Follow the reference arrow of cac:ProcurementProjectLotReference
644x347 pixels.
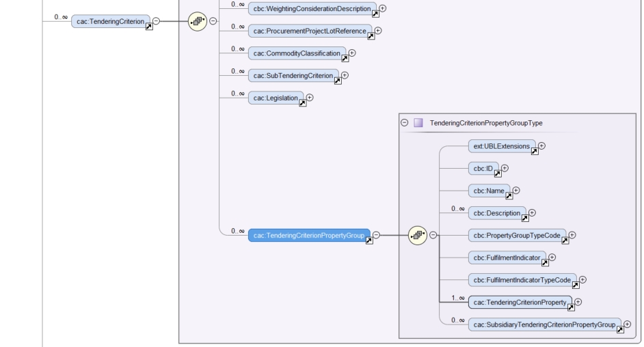point(371,36)
